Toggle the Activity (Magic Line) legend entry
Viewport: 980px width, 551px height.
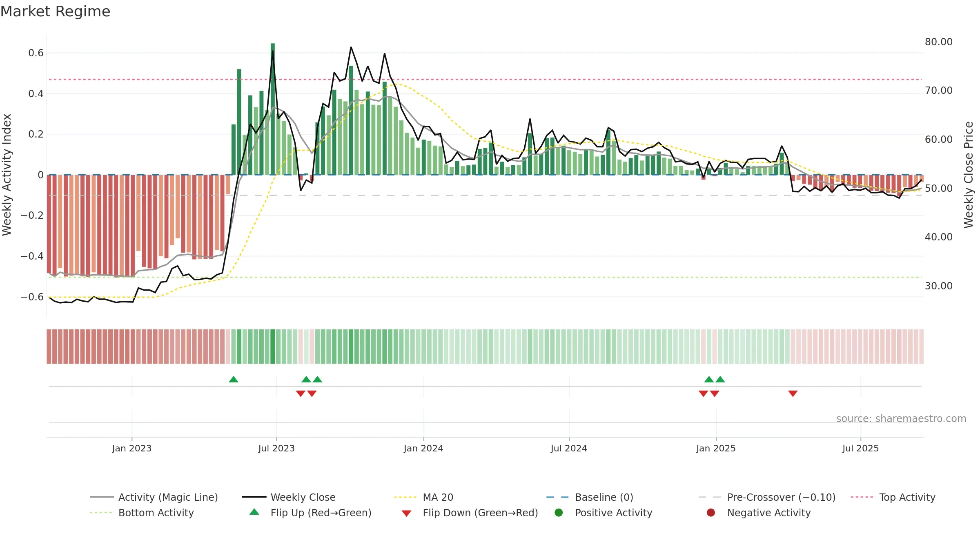[154, 497]
